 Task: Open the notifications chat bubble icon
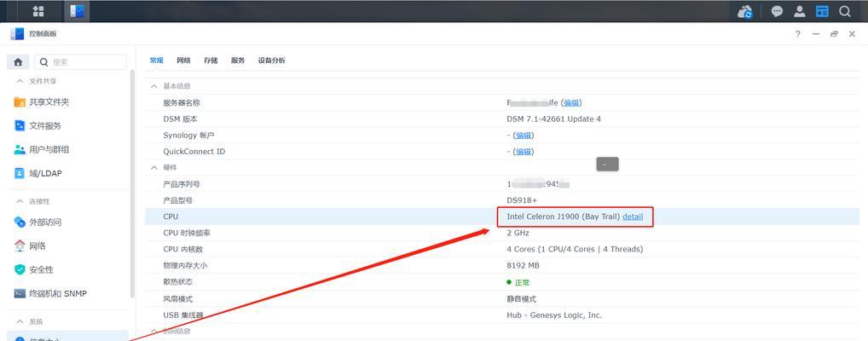point(778,11)
